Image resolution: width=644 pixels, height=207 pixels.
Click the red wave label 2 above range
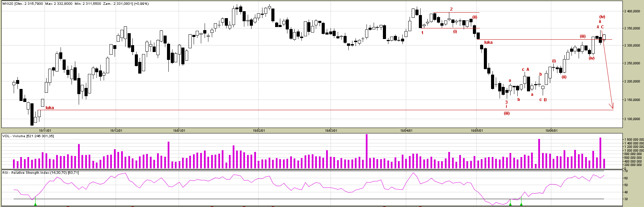tap(451, 9)
